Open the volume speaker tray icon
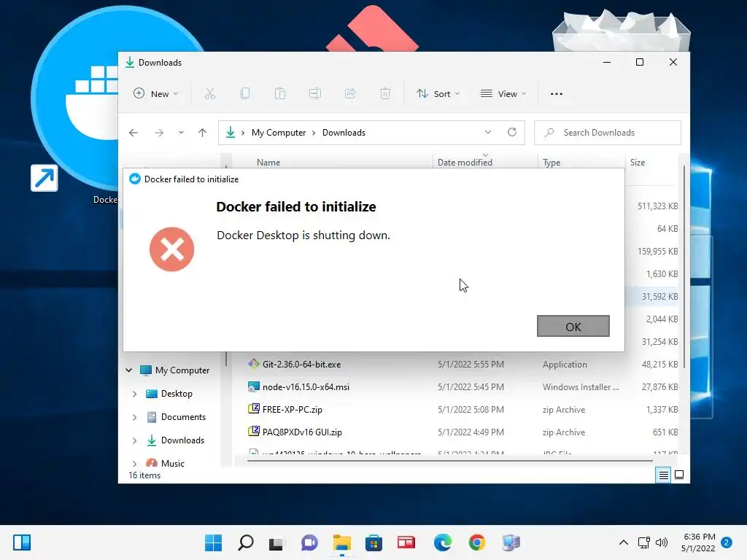Viewport: 747px width, 560px height. click(662, 542)
